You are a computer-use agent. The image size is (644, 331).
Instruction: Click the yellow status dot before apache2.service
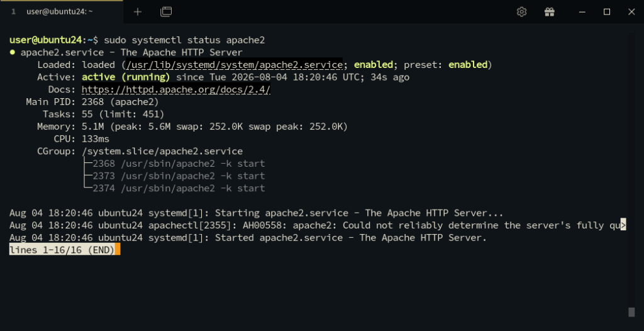click(x=13, y=53)
